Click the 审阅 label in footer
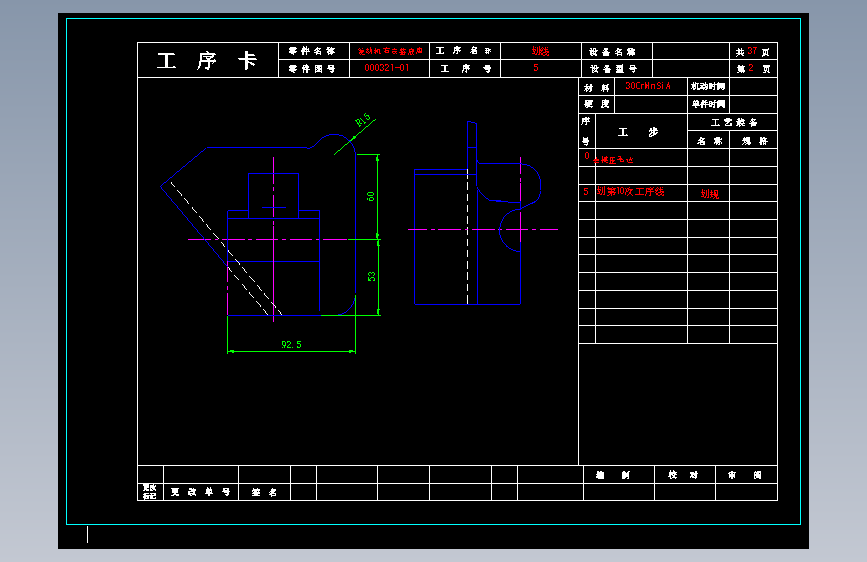The height and width of the screenshot is (562, 867). coord(745,475)
